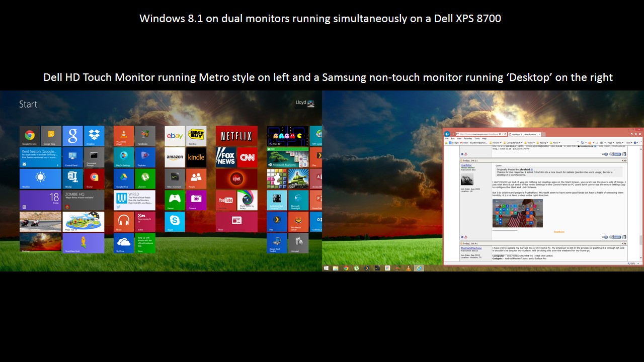The width and height of the screenshot is (644, 362).
Task: Click the TheHateMachine username link
Action: point(471,248)
